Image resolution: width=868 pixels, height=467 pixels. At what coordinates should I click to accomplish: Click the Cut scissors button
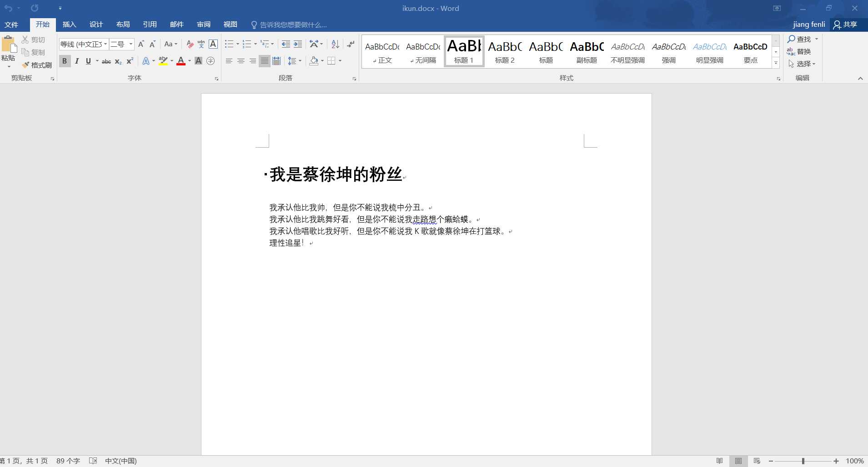[x=33, y=40]
